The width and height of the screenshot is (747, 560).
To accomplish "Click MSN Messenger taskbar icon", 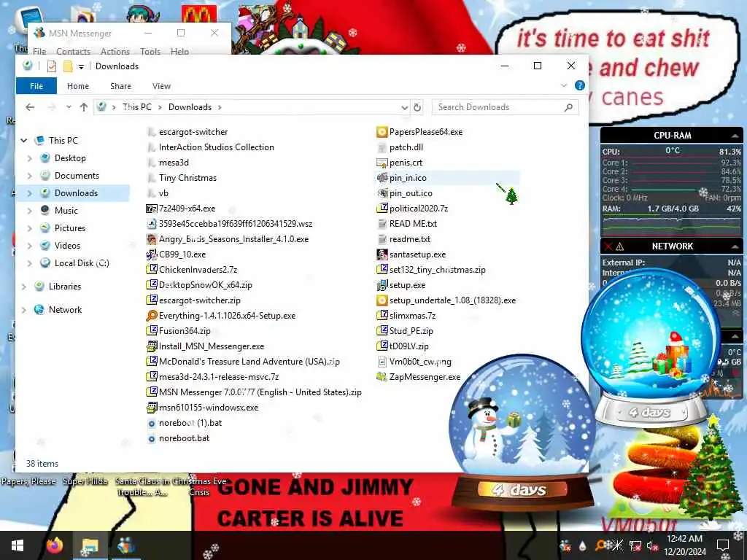I will click(125, 545).
